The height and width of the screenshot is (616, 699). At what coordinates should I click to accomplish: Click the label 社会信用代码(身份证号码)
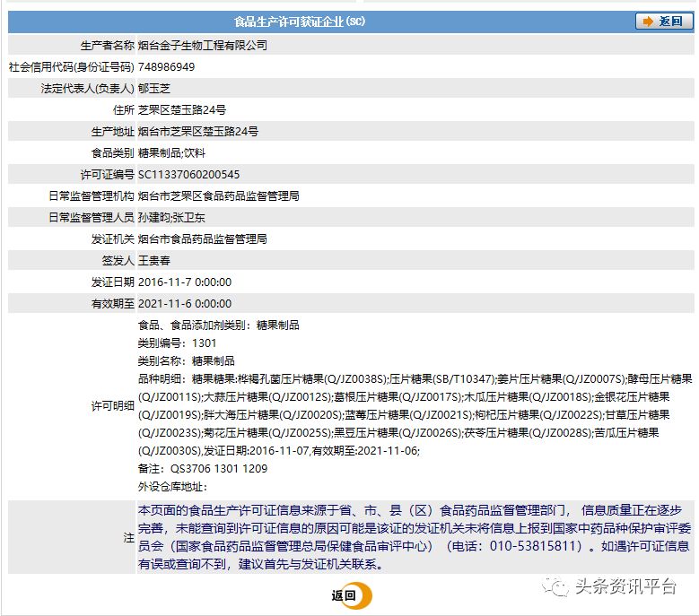click(71, 67)
